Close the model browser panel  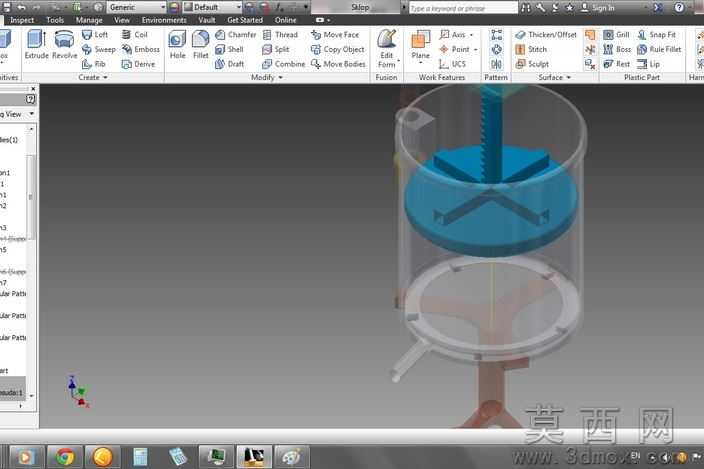click(33, 89)
